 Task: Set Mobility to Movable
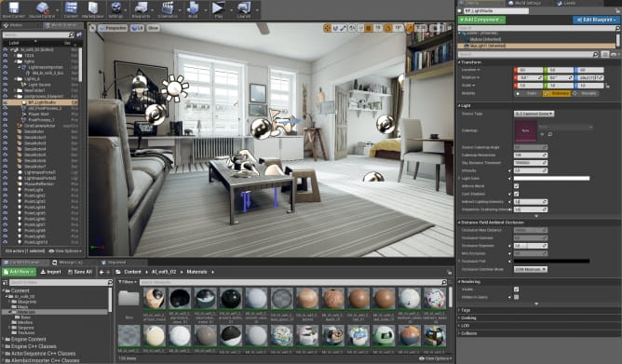pyautogui.click(x=585, y=93)
